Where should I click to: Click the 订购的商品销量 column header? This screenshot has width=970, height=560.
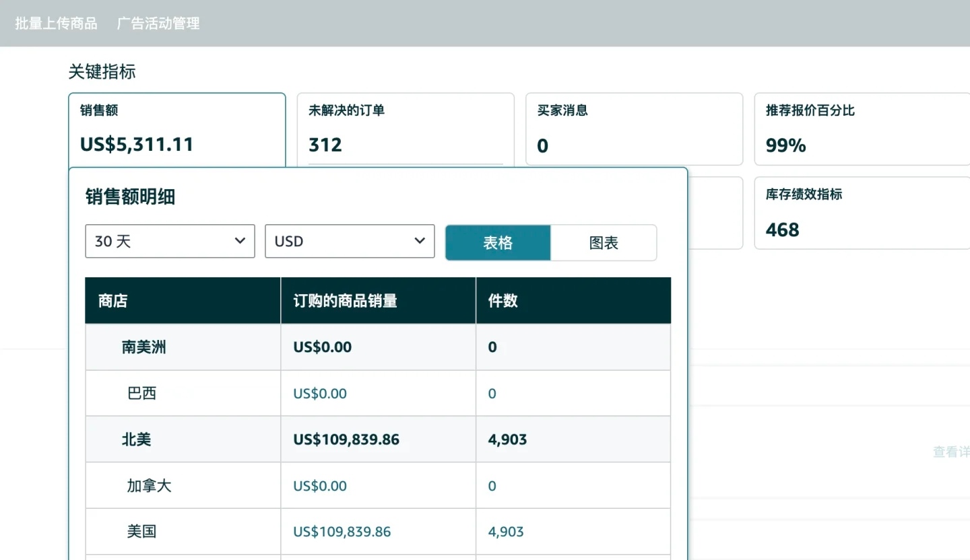pyautogui.click(x=345, y=301)
